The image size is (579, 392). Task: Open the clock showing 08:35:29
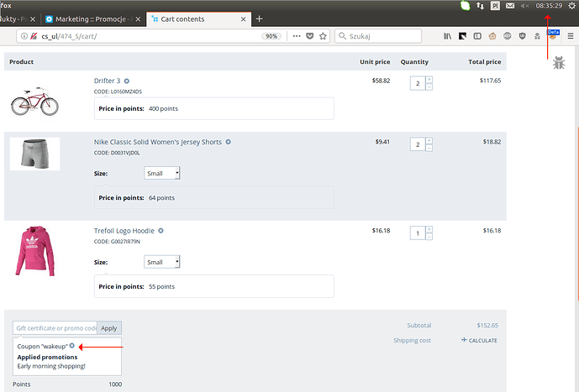coord(549,6)
